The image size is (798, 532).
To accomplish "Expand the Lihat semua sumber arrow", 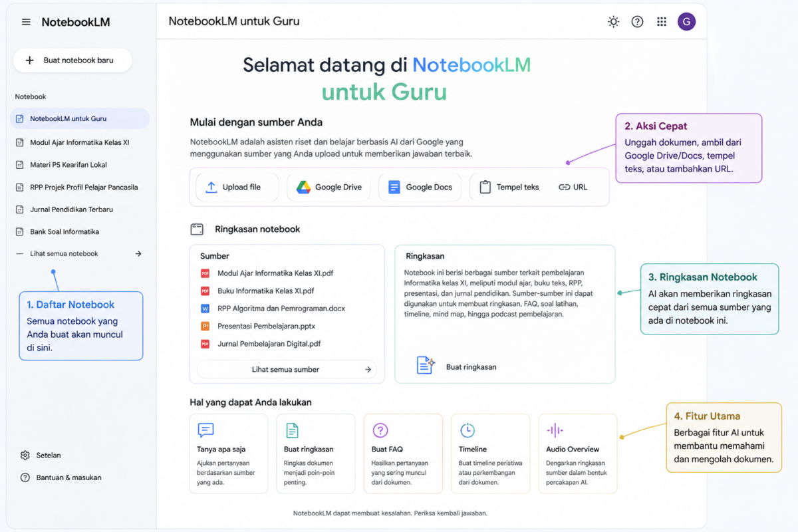I will coord(368,370).
